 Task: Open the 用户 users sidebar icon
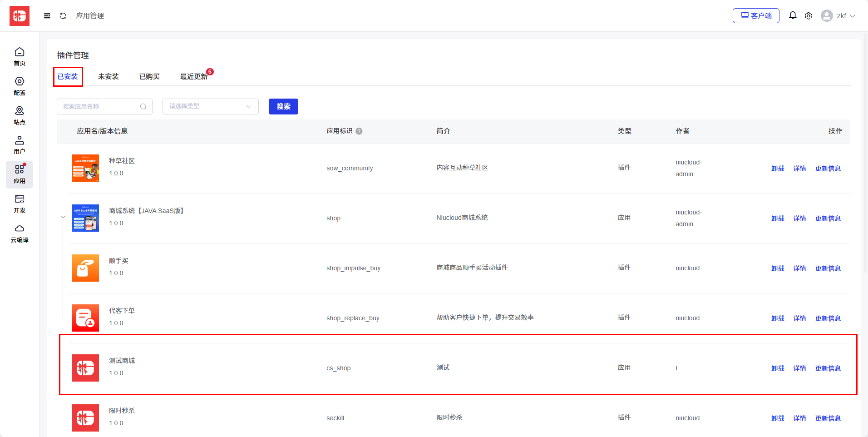point(20,145)
